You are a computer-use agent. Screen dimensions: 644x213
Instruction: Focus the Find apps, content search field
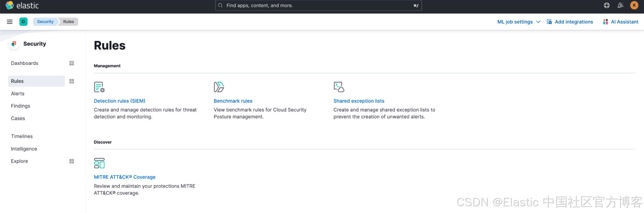click(x=318, y=5)
